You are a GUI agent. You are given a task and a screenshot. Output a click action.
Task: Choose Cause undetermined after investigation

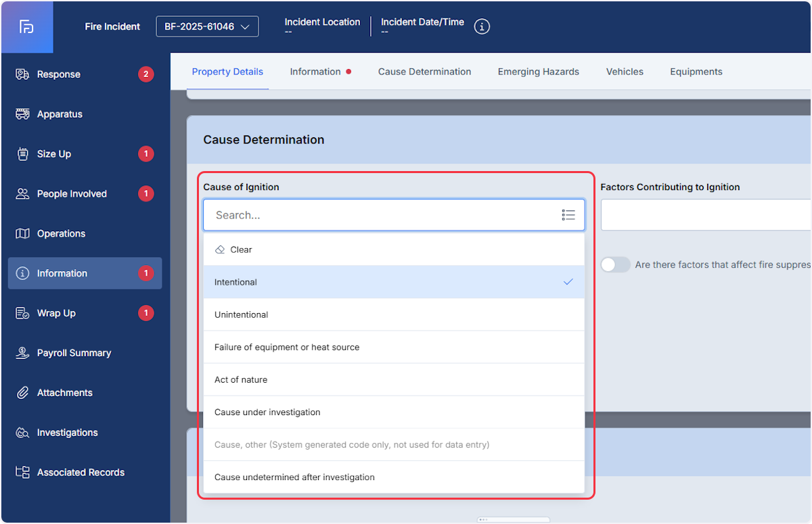[x=394, y=477]
